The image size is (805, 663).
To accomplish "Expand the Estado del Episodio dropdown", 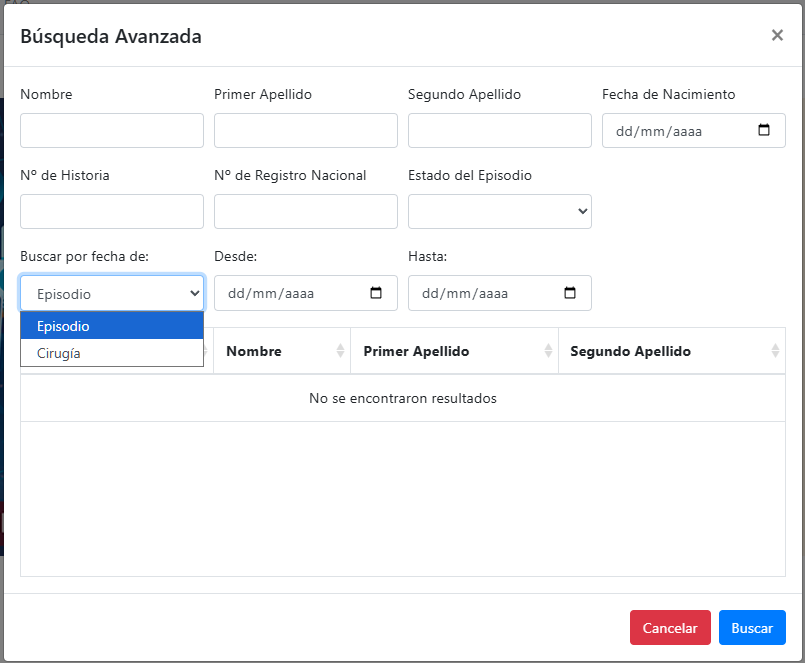I will [500, 211].
